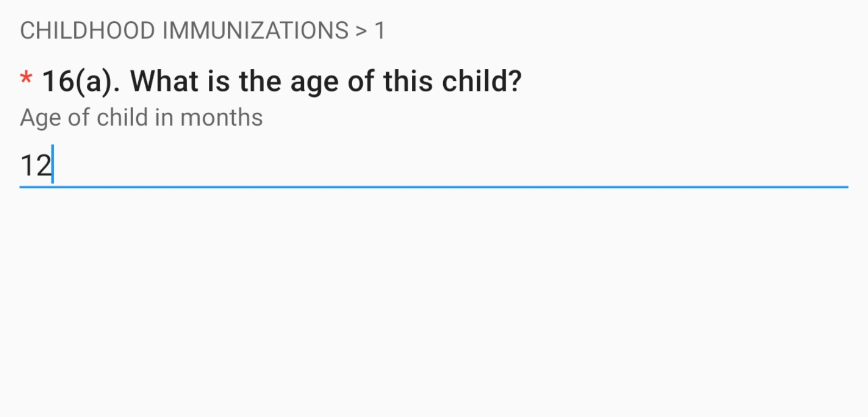Click the CHILDHOOD IMMUNIZATIONS breadcrumb text
The height and width of the screenshot is (417, 868).
184,30
